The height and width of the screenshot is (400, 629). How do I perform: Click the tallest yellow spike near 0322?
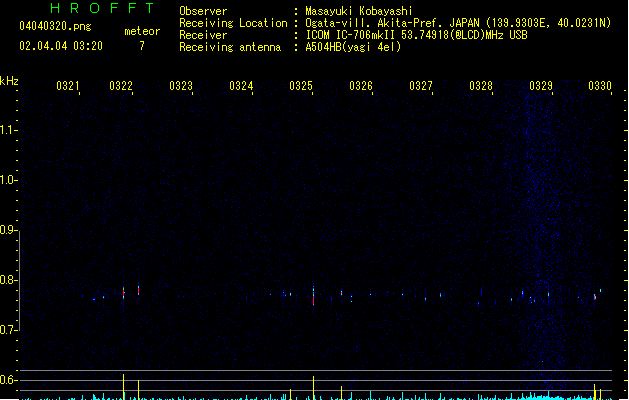124,387
